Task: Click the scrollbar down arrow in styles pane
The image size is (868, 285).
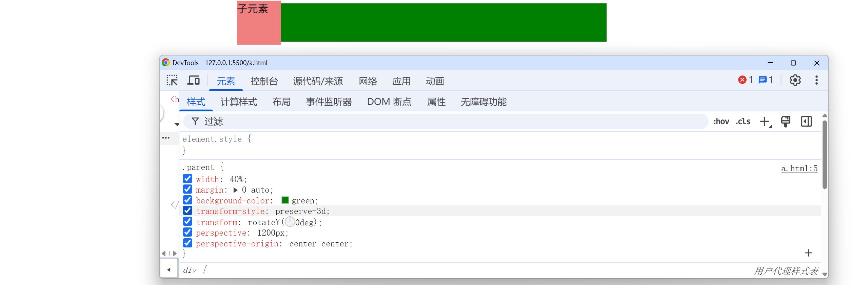Action: [x=825, y=275]
